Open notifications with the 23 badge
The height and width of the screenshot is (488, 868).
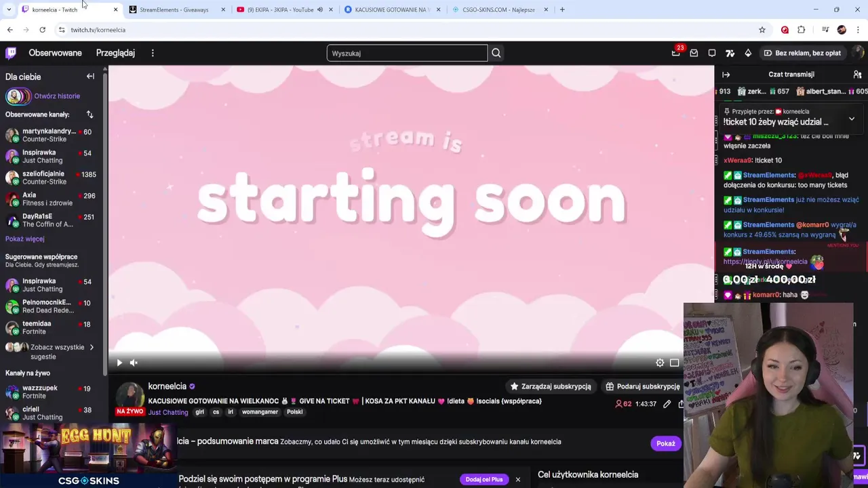coord(676,53)
